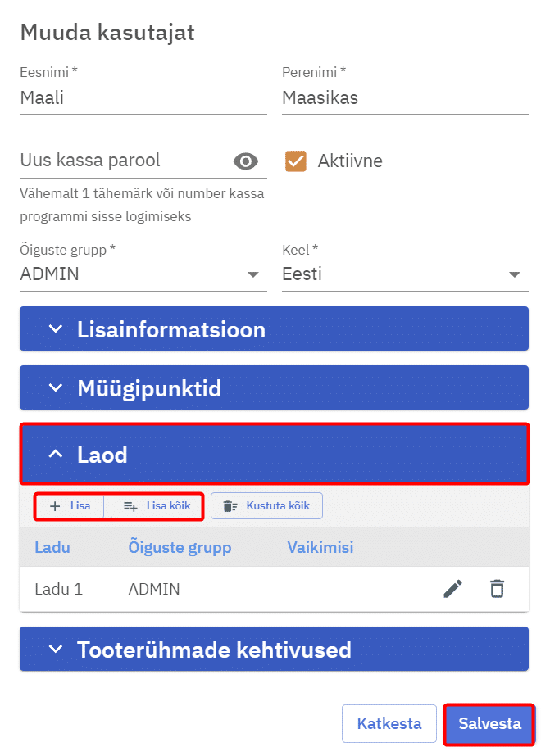The image size is (550, 756).
Task: Click the Lisa kõik button
Action: pyautogui.click(x=157, y=506)
